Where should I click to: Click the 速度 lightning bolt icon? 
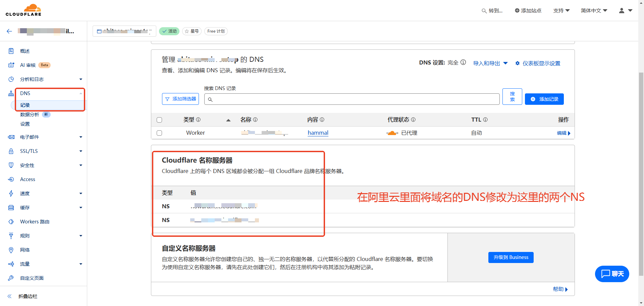coord(11,193)
